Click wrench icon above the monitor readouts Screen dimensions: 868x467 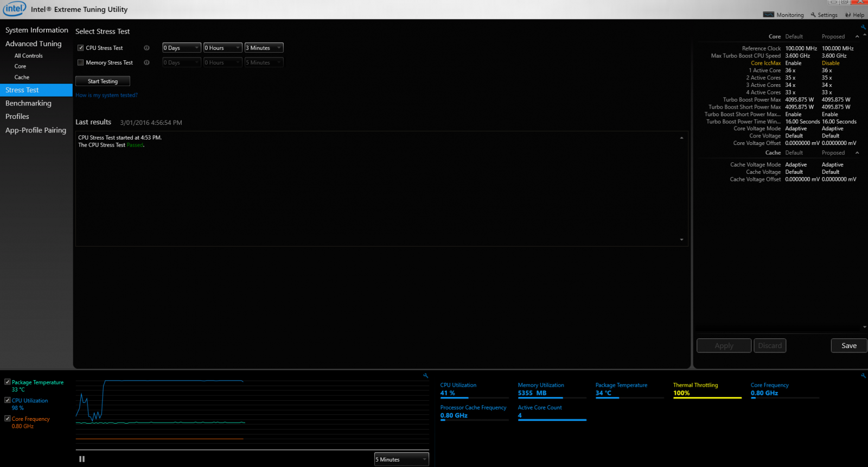click(863, 375)
